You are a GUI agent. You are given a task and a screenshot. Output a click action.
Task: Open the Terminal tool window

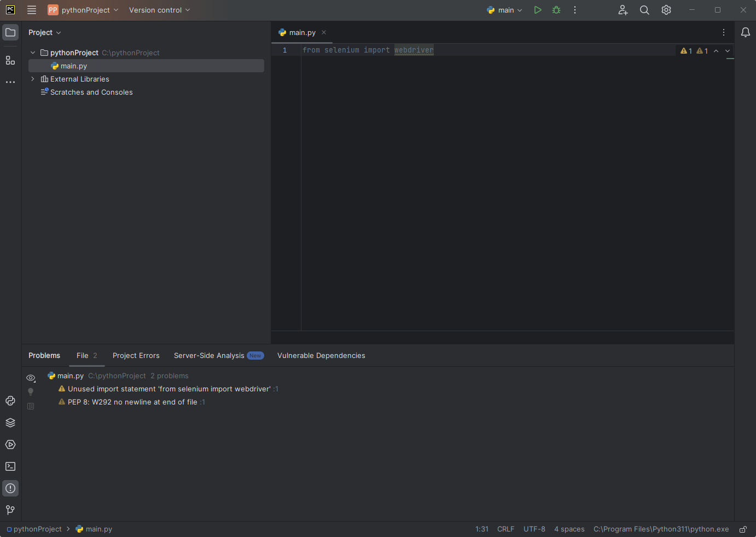click(x=10, y=466)
